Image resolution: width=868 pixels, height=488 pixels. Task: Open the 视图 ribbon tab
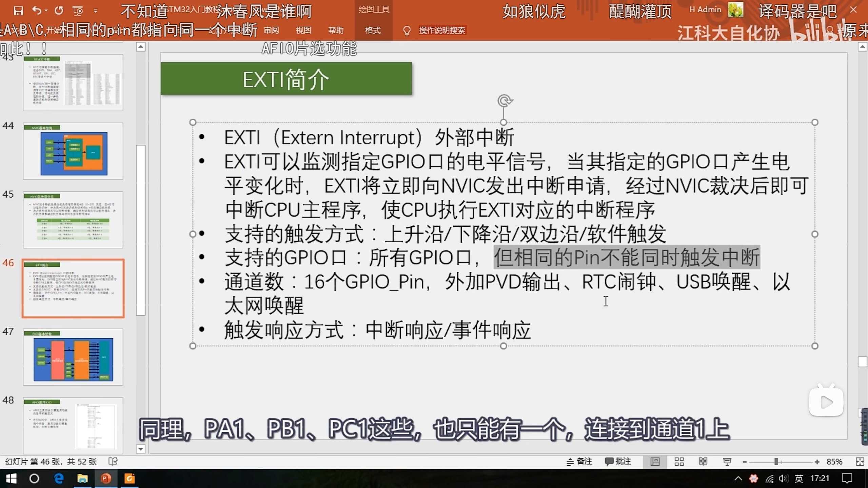(x=303, y=30)
